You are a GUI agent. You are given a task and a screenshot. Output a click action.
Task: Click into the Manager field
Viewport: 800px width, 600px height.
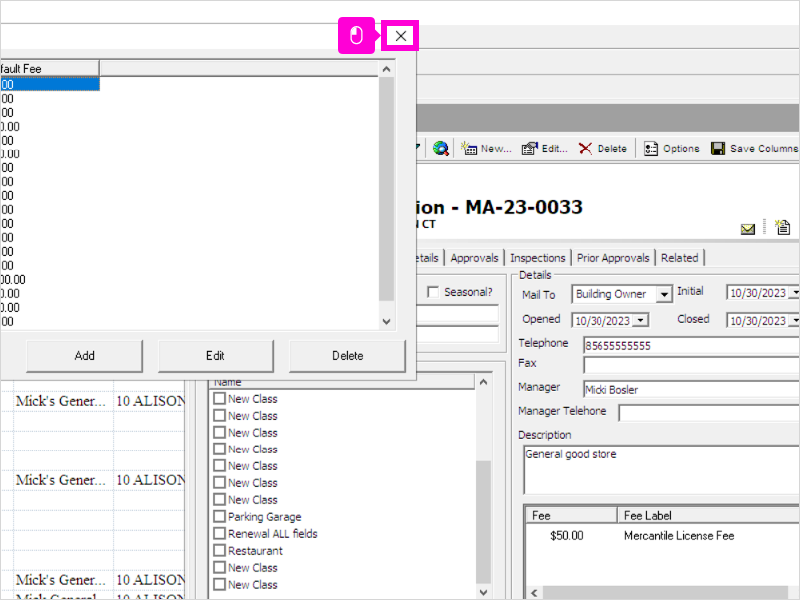click(691, 389)
